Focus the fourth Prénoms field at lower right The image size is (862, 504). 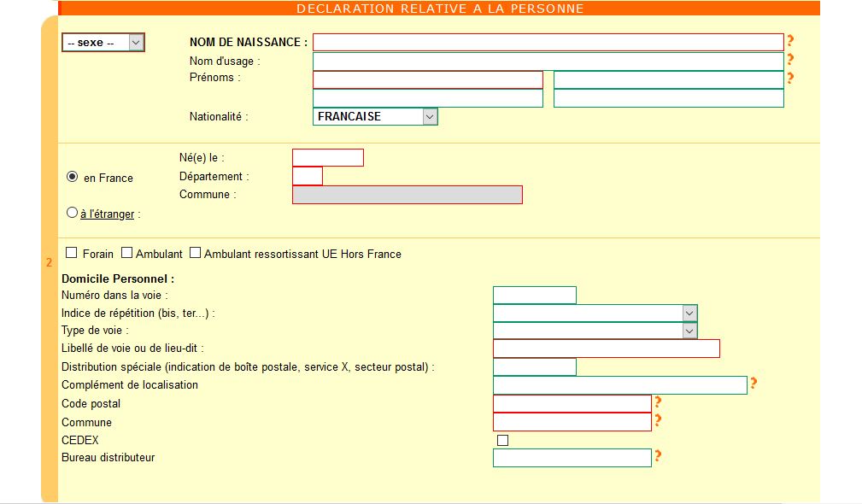(668, 98)
